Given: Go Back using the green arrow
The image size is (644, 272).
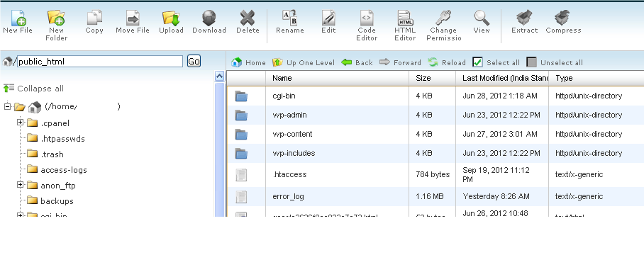Looking at the screenshot, I should point(357,62).
